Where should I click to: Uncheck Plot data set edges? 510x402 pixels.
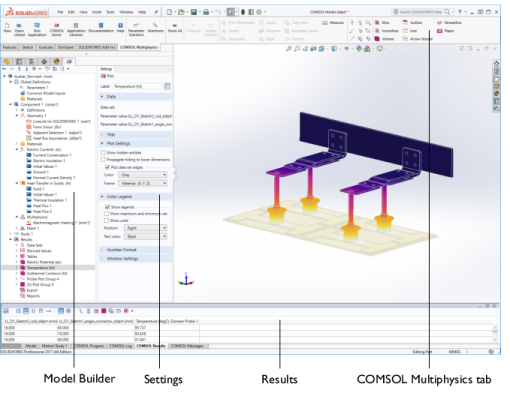click(107, 167)
